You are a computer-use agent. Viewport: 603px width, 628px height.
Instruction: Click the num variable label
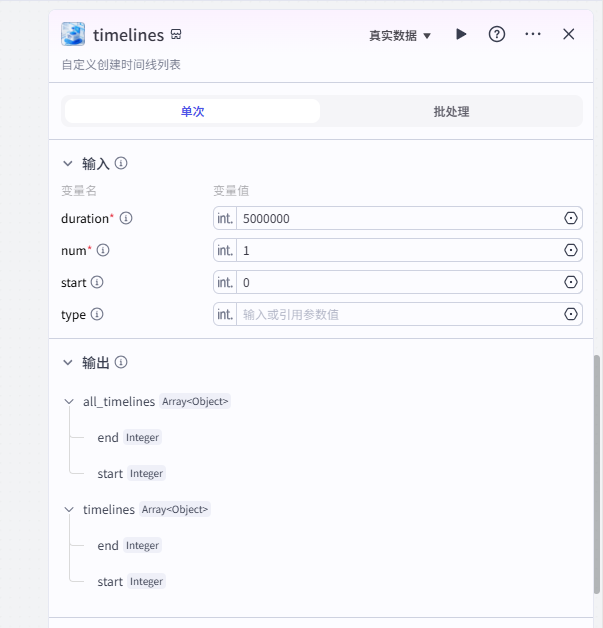click(74, 251)
